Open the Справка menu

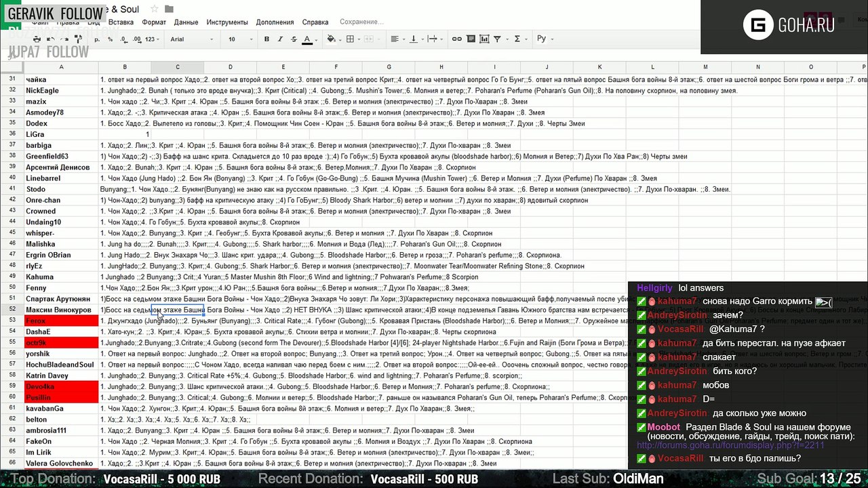click(315, 22)
